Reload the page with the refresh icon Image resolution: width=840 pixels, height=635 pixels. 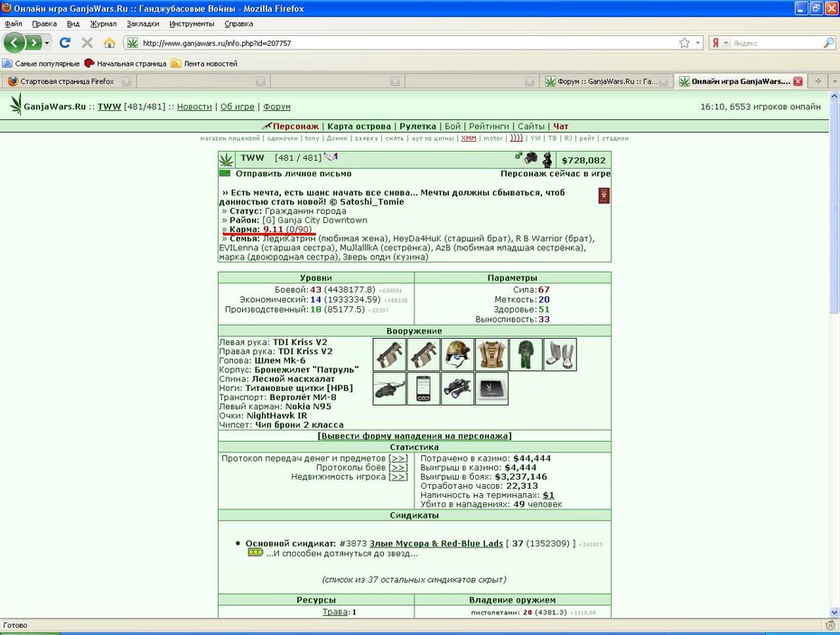tap(65, 42)
